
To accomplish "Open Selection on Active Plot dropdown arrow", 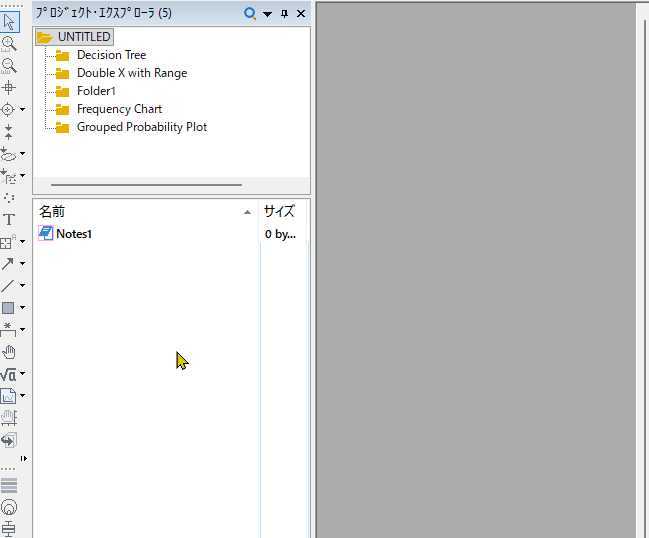I will 22,154.
